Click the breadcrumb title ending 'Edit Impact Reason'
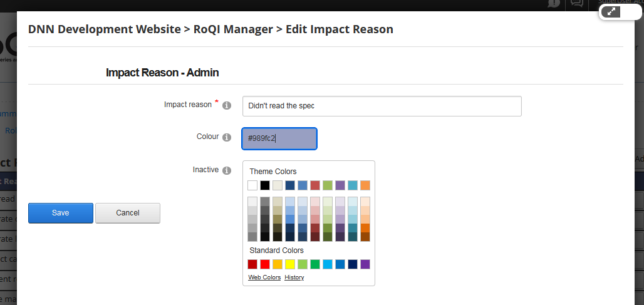This screenshot has width=644, height=305. tap(210, 29)
